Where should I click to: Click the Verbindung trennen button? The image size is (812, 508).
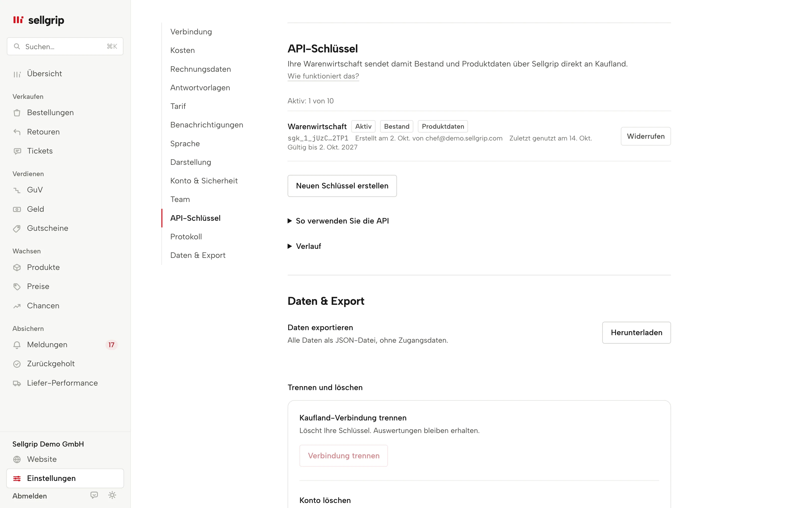[x=344, y=456]
